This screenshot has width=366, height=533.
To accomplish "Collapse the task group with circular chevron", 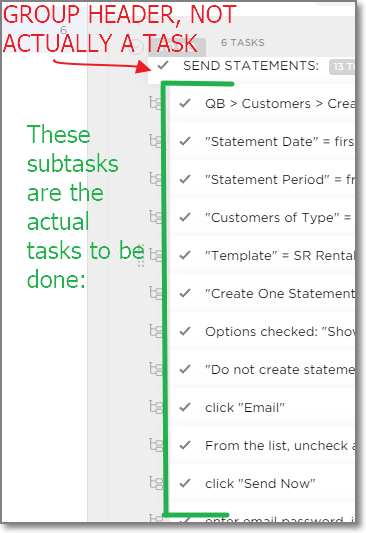I will [137, 47].
